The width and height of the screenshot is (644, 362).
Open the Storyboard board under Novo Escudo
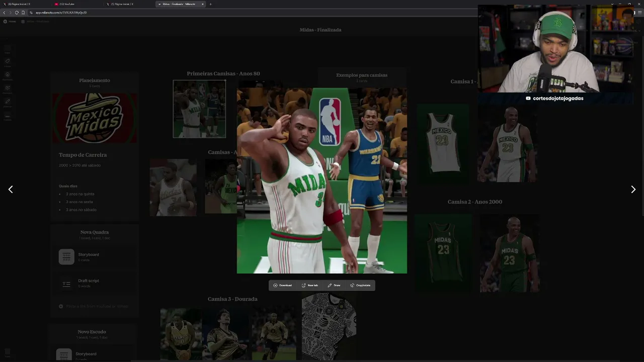(x=64, y=355)
